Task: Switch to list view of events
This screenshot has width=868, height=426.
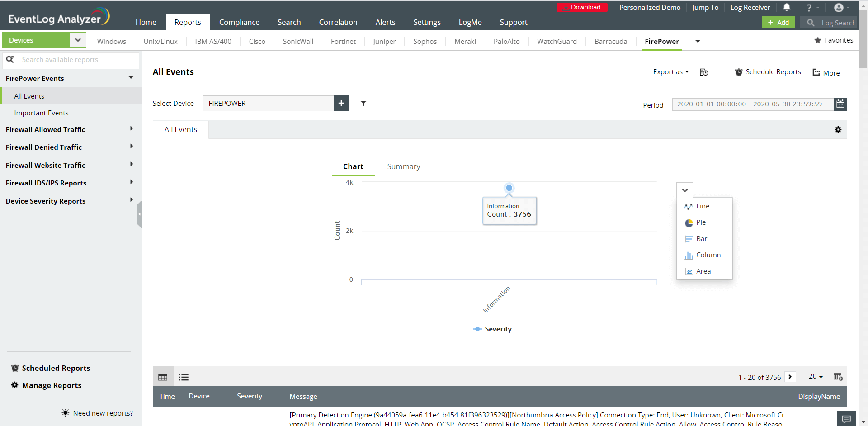Action: pos(184,377)
